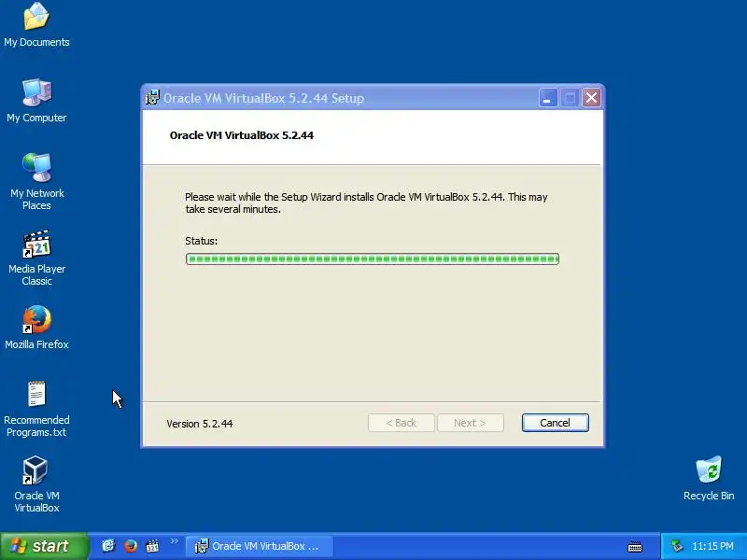Click the Version 5.2.44 label

[200, 424]
